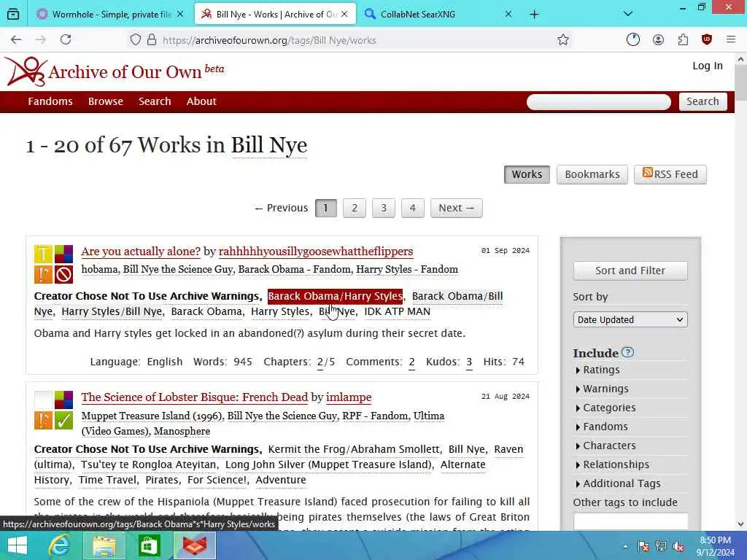The height and width of the screenshot is (560, 747).
Task: Go to page 4 of results
Action: 413,208
